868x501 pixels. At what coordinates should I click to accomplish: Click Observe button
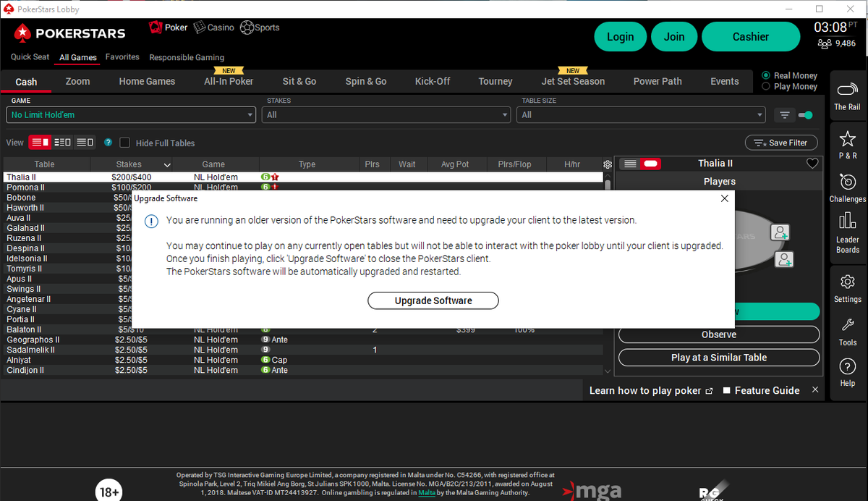[x=719, y=334]
